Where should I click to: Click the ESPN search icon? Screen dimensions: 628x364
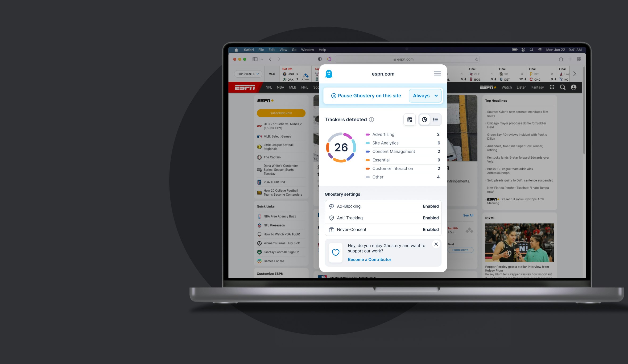pyautogui.click(x=563, y=87)
